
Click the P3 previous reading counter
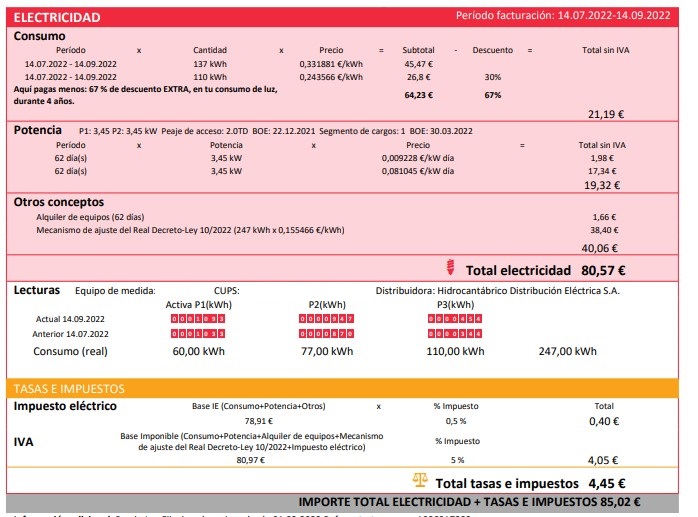[x=455, y=334]
